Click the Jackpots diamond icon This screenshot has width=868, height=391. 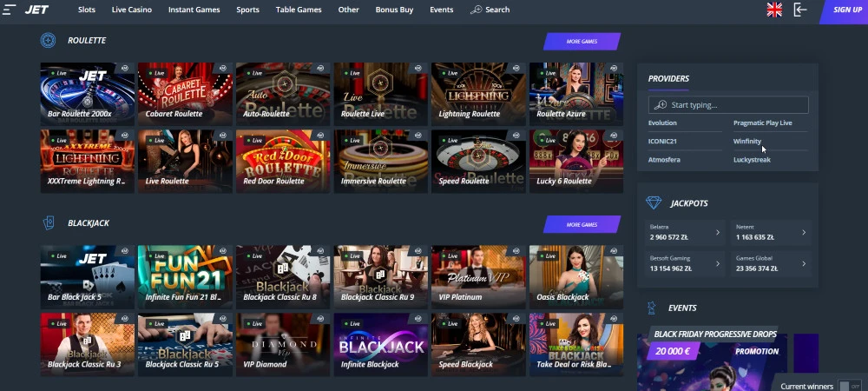(654, 203)
